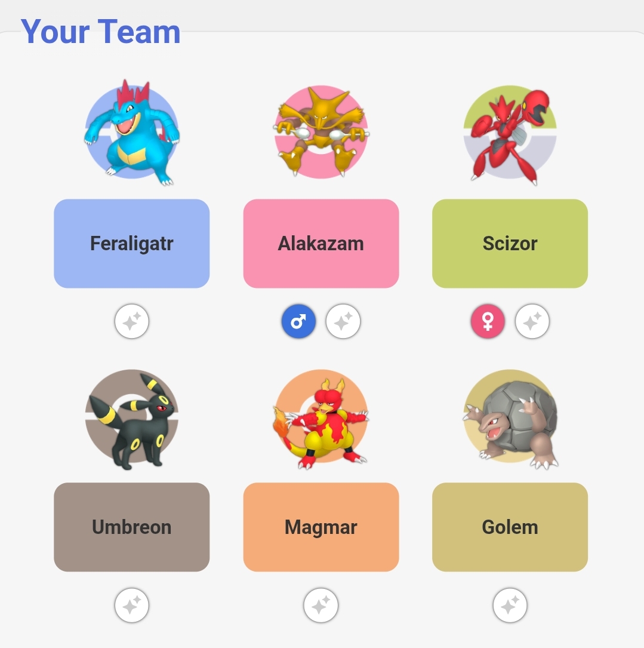Toggle shiny sparkle icon under Feraligatr

pyautogui.click(x=132, y=321)
